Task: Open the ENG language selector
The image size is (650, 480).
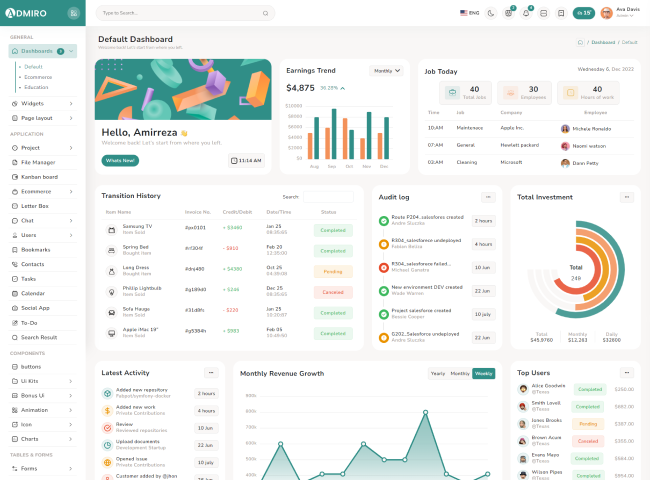Action: click(469, 13)
